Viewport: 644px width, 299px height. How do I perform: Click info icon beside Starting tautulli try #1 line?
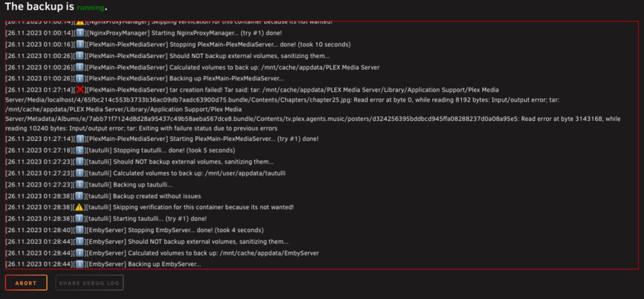pyautogui.click(x=80, y=219)
